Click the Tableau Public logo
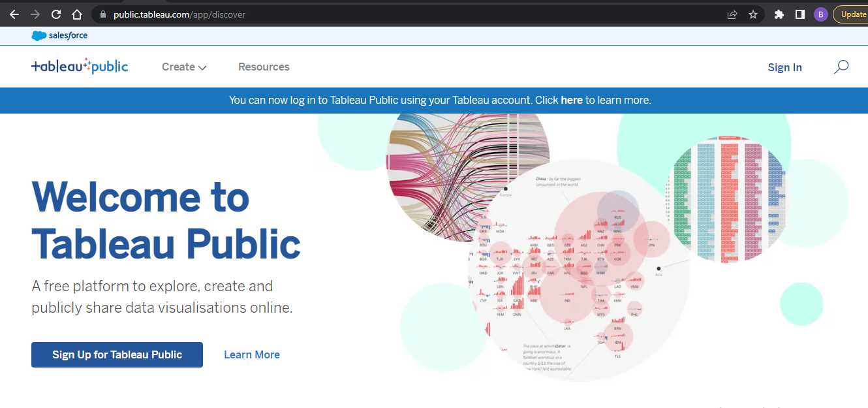Viewport: 868px width, 408px height. (x=80, y=67)
